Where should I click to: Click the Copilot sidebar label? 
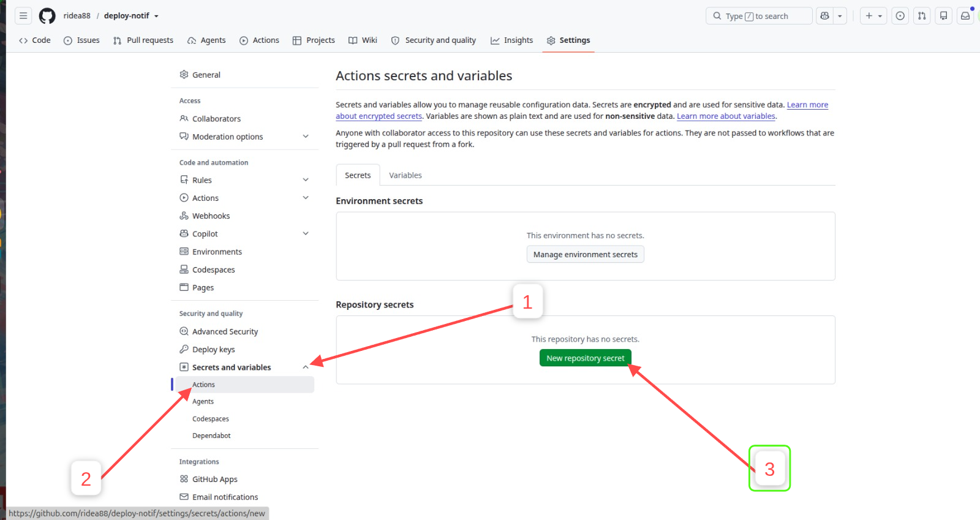click(x=205, y=234)
